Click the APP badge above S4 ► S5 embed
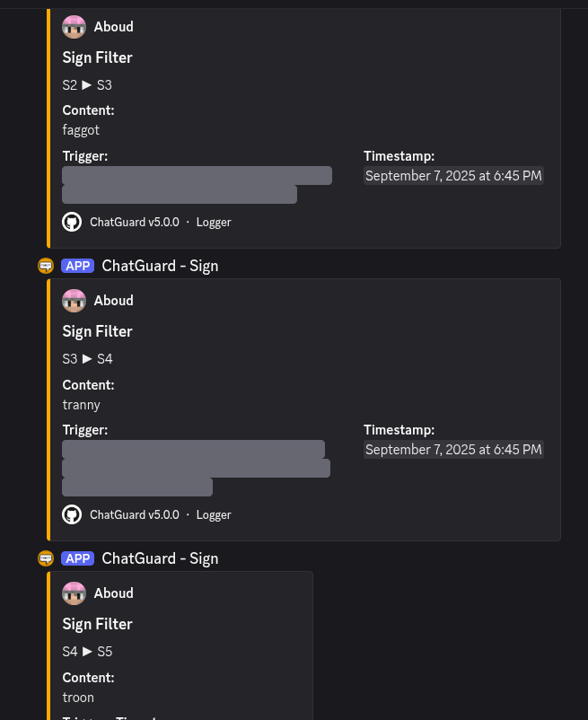The image size is (588, 720). [77, 558]
